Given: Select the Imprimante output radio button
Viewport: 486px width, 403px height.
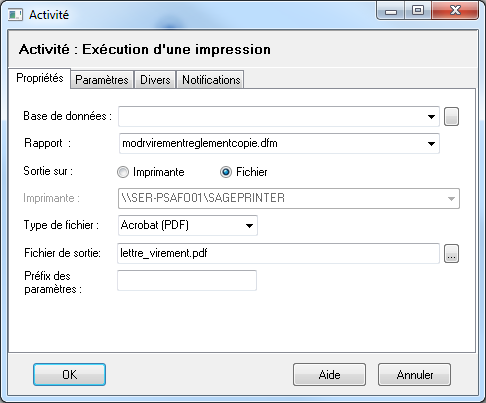Looking at the screenshot, I should click(123, 172).
